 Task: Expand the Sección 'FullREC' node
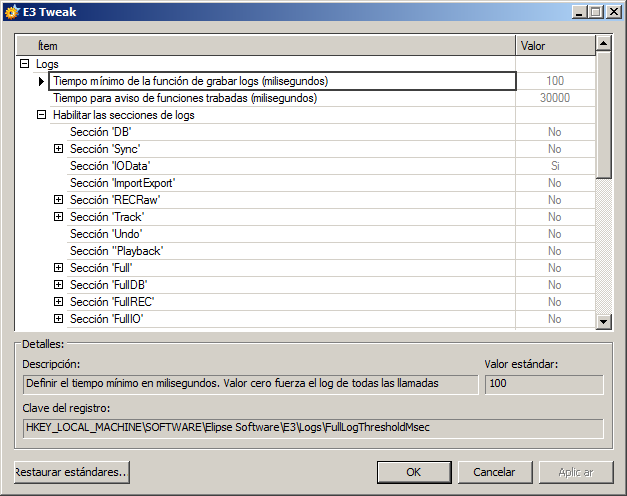click(58, 302)
